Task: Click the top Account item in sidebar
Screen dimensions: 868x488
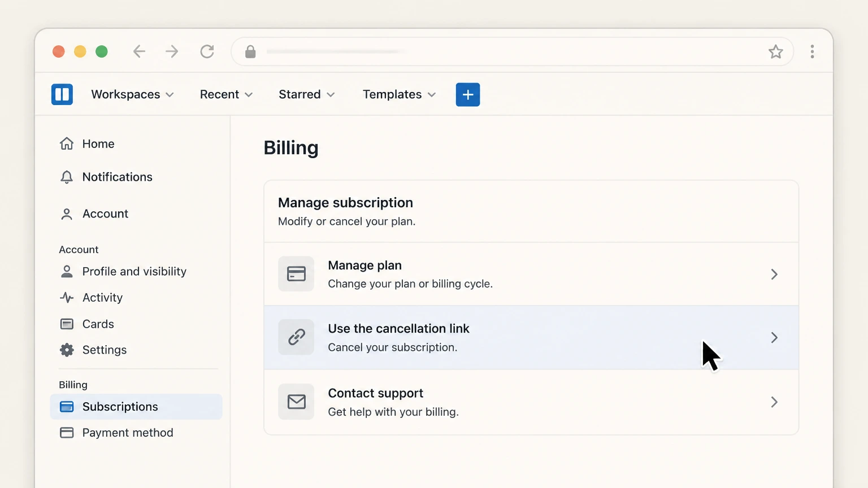Action: click(136, 214)
